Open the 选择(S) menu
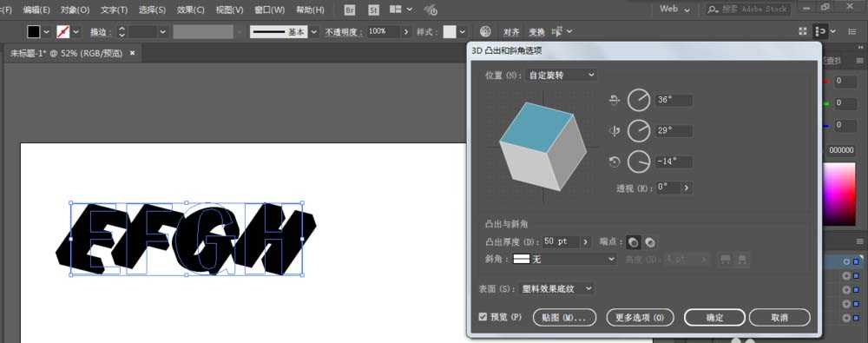 [152, 10]
